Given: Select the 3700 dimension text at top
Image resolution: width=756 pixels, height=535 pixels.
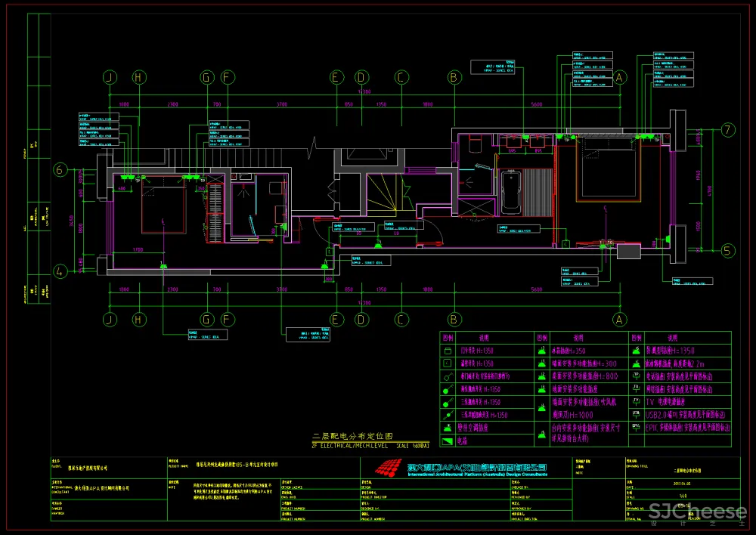Looking at the screenshot, I should (x=281, y=104).
